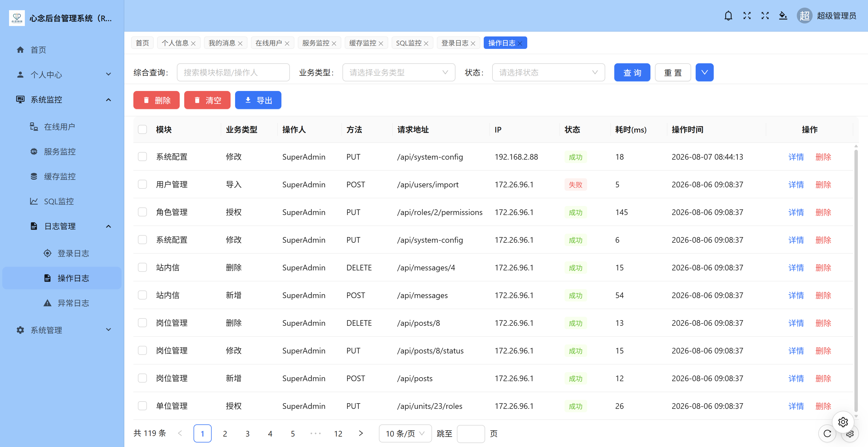This screenshot has width=868, height=447.
Task: Check the 岗位管理 新增 row checkbox
Action: coord(142,378)
